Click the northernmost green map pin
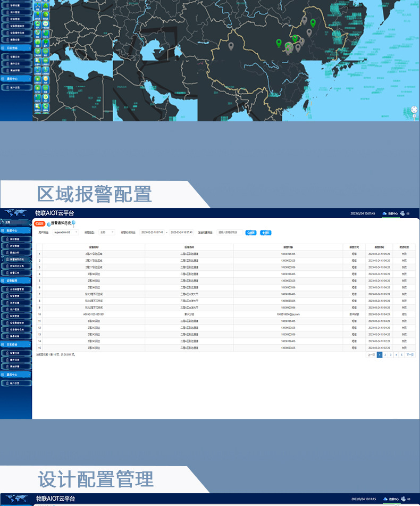Image resolution: width=420 pixels, height=506 pixels. point(313,22)
